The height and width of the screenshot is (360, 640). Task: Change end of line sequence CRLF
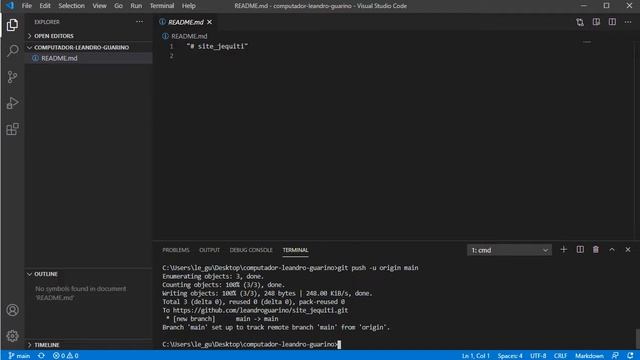coord(560,356)
